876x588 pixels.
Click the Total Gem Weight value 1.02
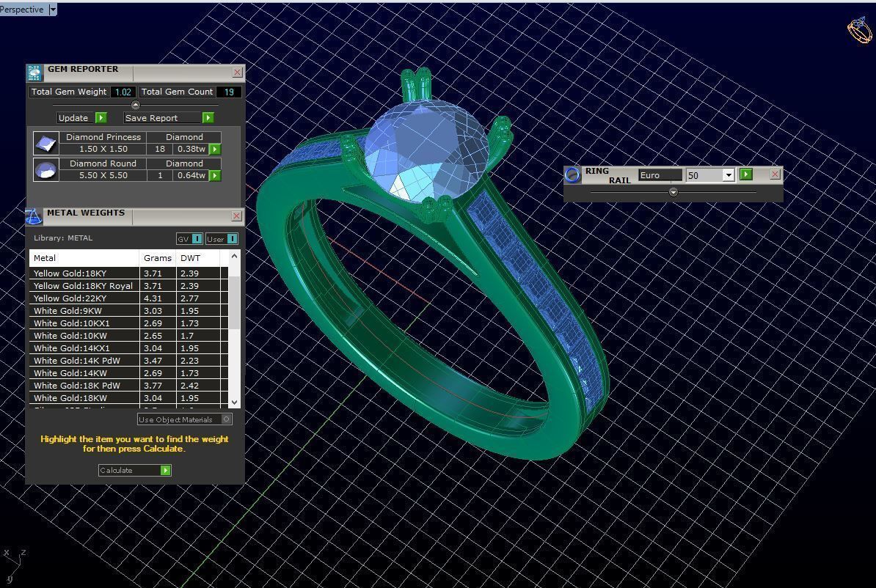point(123,92)
